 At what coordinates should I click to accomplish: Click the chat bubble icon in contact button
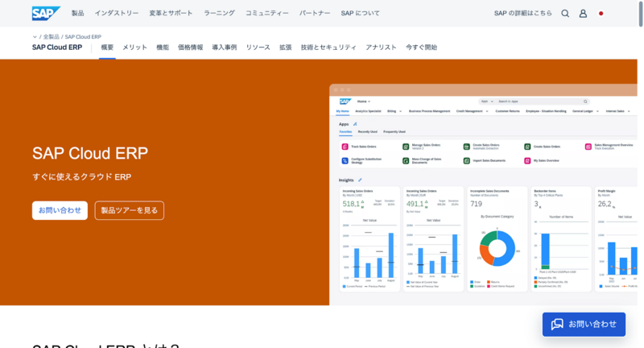557,324
